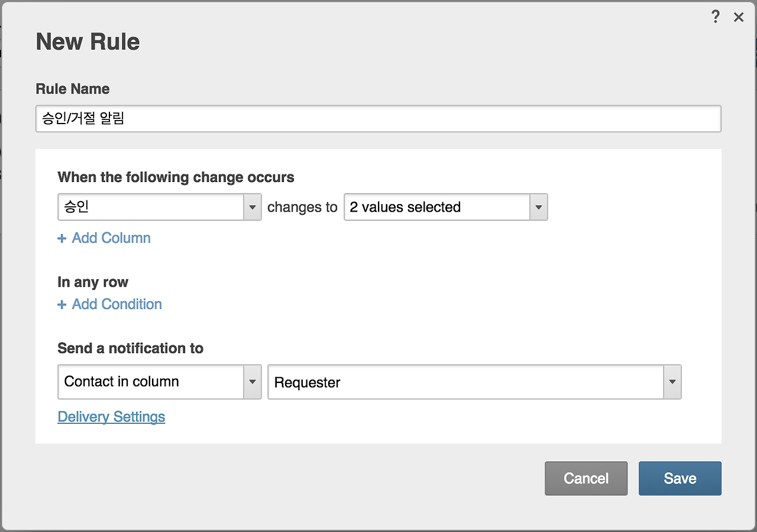Open the '2 values selected' dropdown
This screenshot has height=532, width=757.
click(438, 207)
